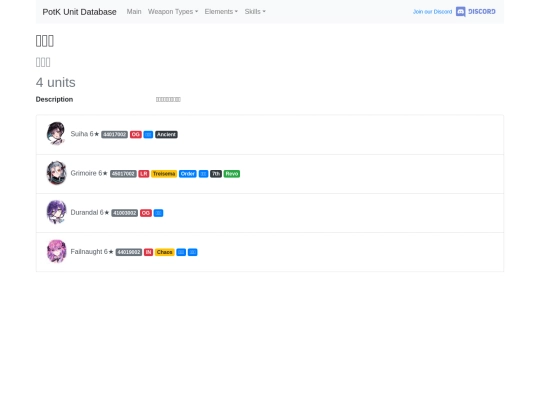
Task: Open the Elements dropdown menu
Action: point(221,12)
